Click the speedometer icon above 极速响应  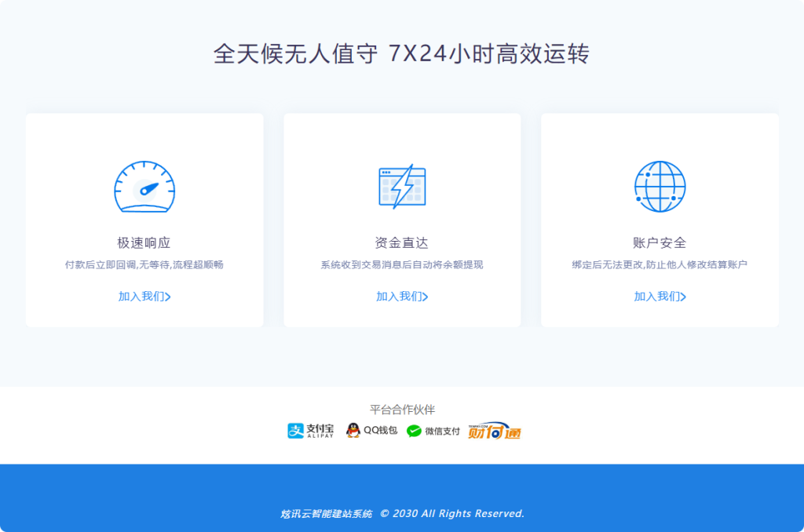pyautogui.click(x=145, y=187)
